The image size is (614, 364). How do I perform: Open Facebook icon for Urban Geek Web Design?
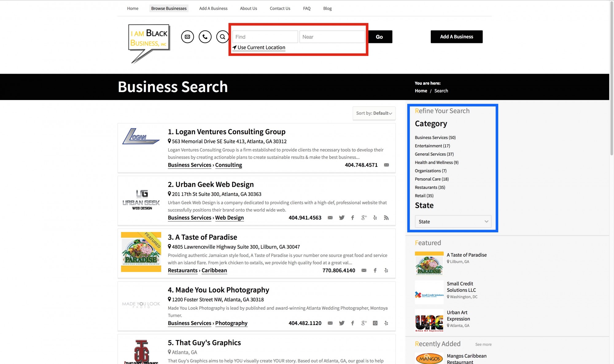coord(352,218)
